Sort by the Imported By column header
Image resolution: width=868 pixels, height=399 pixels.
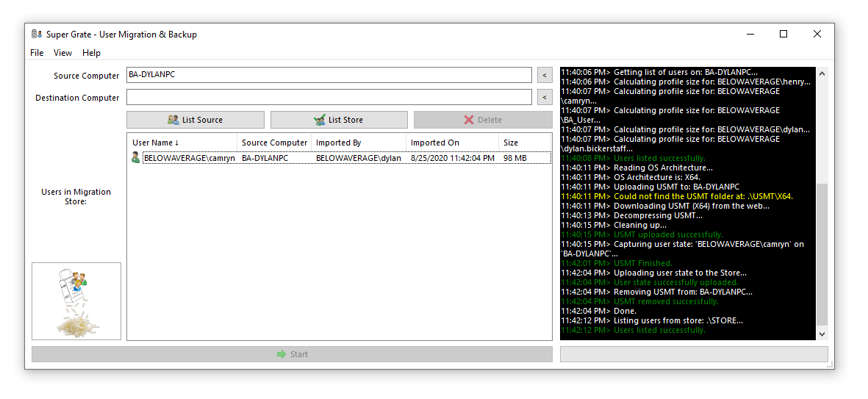[359, 143]
